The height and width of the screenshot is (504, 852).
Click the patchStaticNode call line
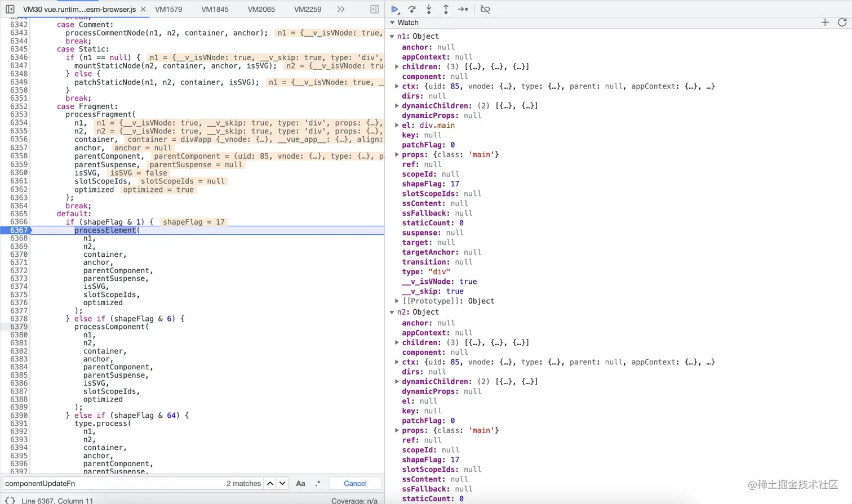click(167, 82)
